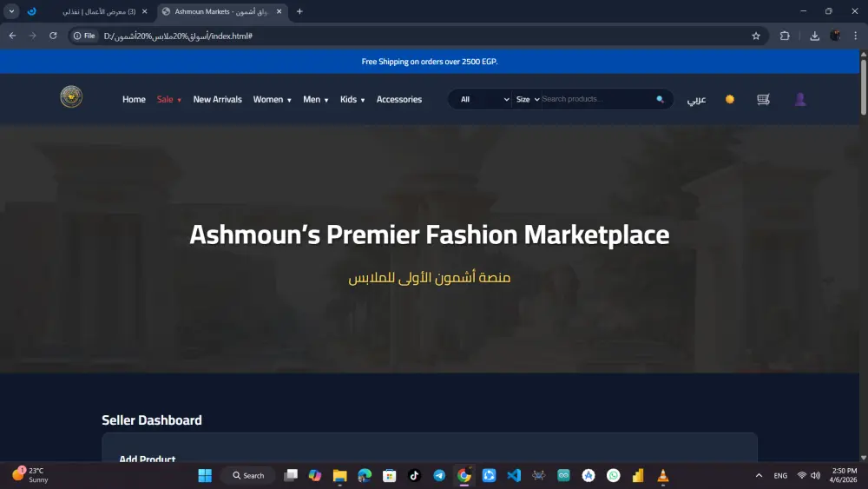Expand the Men menu
Screen dimensions: 868x489
tap(316, 100)
